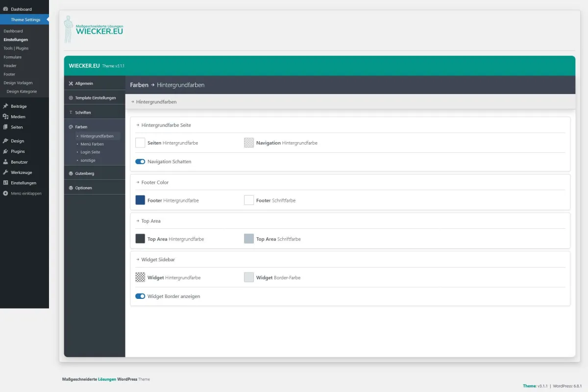Expand the Schriften settings section
588x392 pixels.
pos(95,112)
